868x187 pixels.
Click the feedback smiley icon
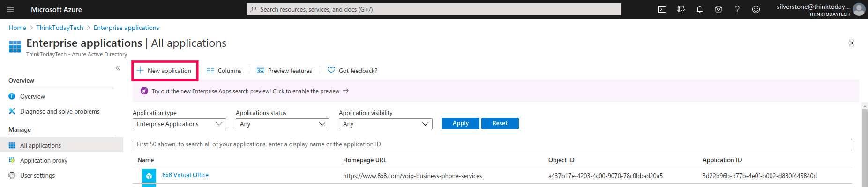click(x=756, y=9)
